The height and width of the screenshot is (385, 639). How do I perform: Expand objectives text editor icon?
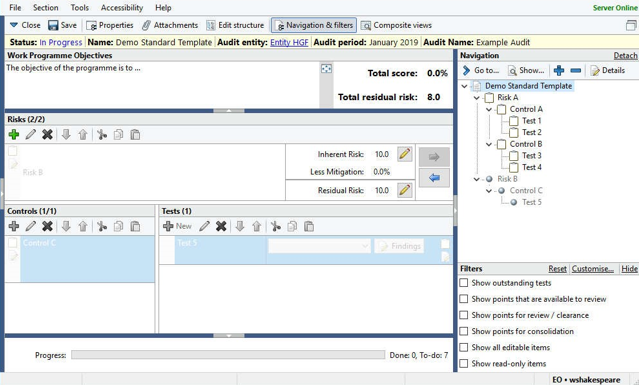coord(326,68)
